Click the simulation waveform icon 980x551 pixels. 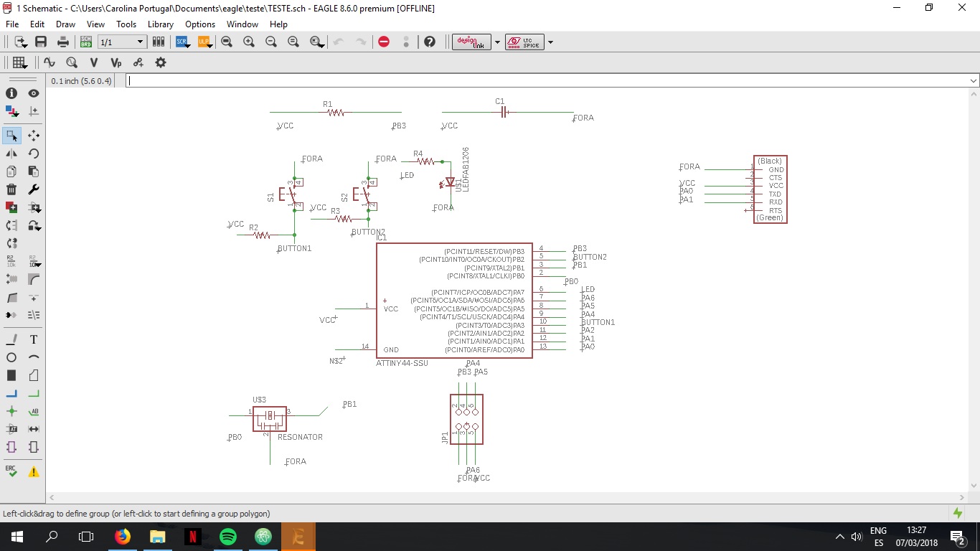coord(50,62)
